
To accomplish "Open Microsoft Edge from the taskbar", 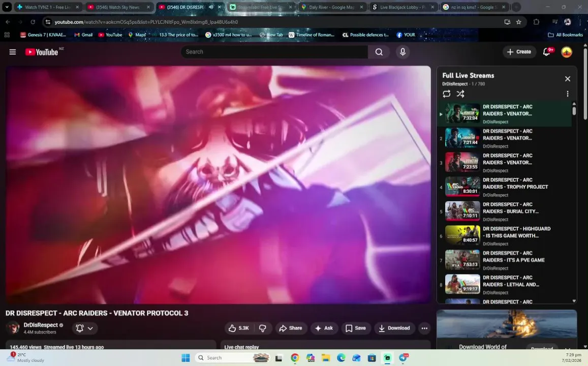I will [341, 358].
